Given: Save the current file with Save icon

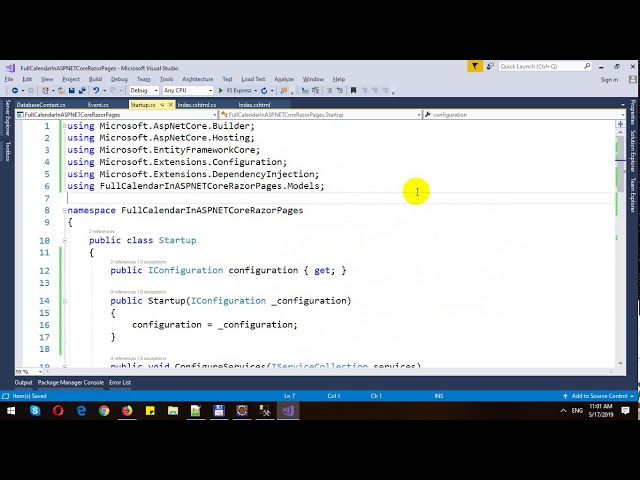Looking at the screenshot, I should [x=71, y=91].
